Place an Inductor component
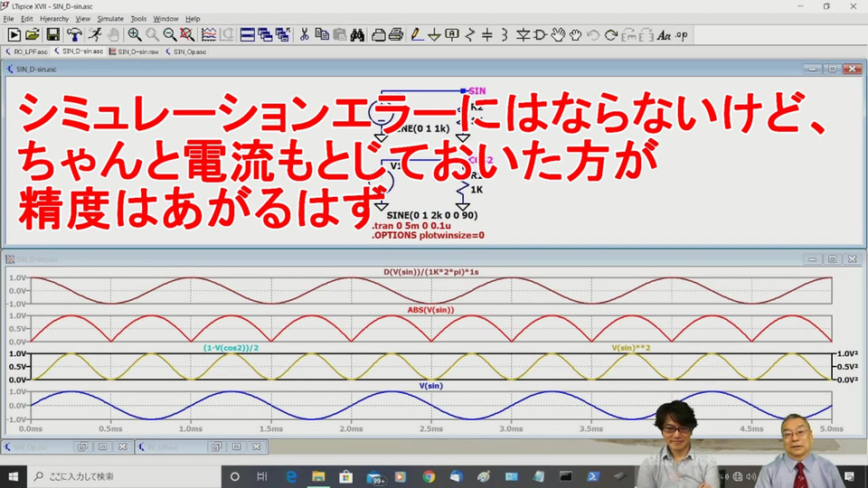Screen dimensions: 868x488 tap(505, 35)
